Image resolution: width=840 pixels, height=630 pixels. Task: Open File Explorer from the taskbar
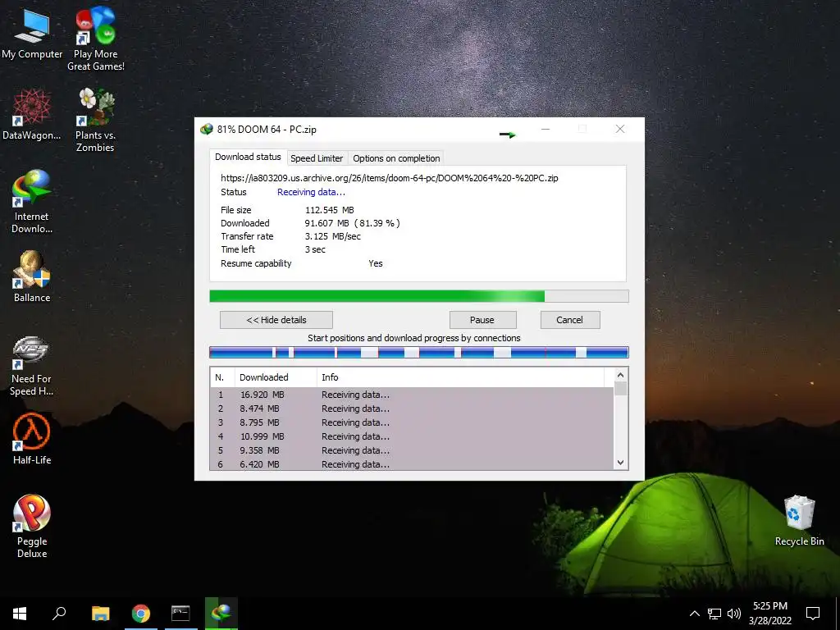pyautogui.click(x=100, y=614)
